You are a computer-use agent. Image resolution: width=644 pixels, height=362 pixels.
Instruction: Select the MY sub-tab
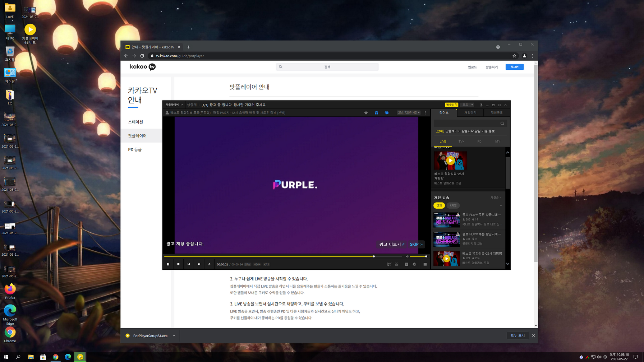point(498,141)
